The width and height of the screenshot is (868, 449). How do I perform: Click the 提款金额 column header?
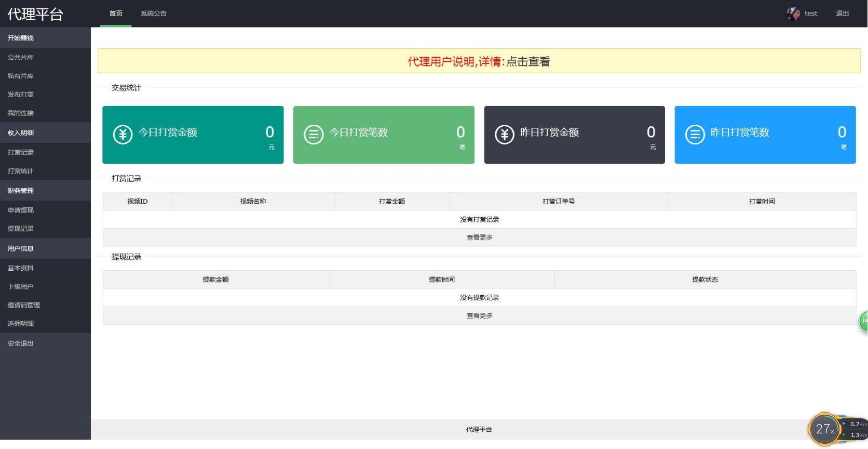pyautogui.click(x=216, y=280)
